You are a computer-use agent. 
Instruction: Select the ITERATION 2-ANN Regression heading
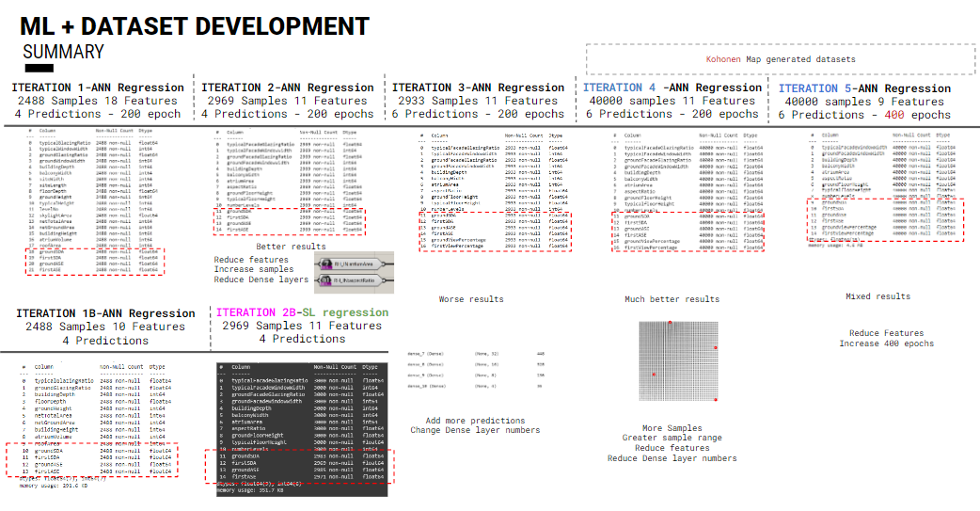pos(287,88)
